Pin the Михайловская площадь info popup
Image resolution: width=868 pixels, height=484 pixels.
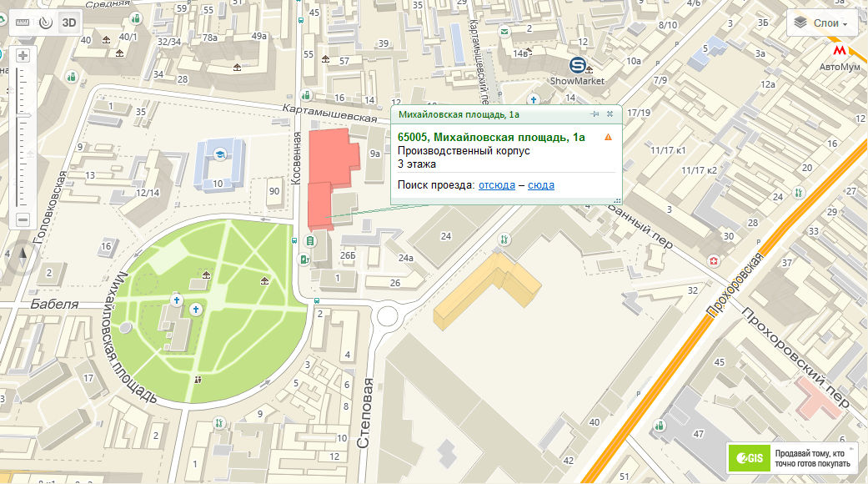pos(595,113)
